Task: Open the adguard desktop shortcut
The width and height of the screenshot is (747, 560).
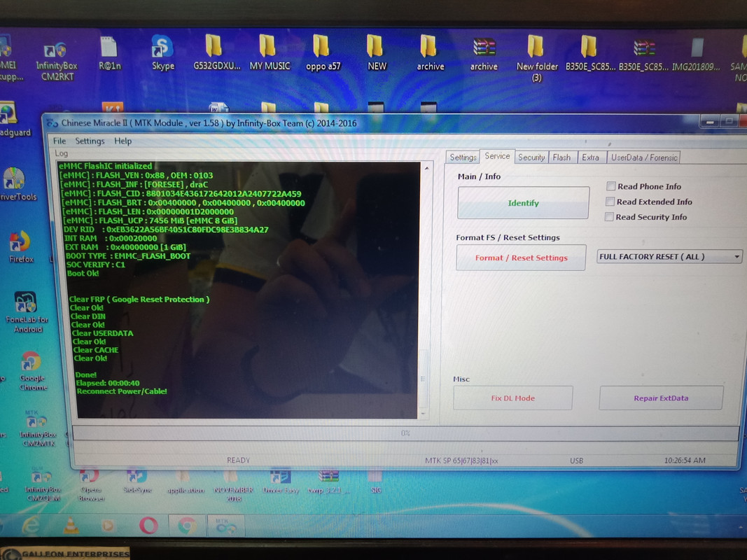Action: 13,119
